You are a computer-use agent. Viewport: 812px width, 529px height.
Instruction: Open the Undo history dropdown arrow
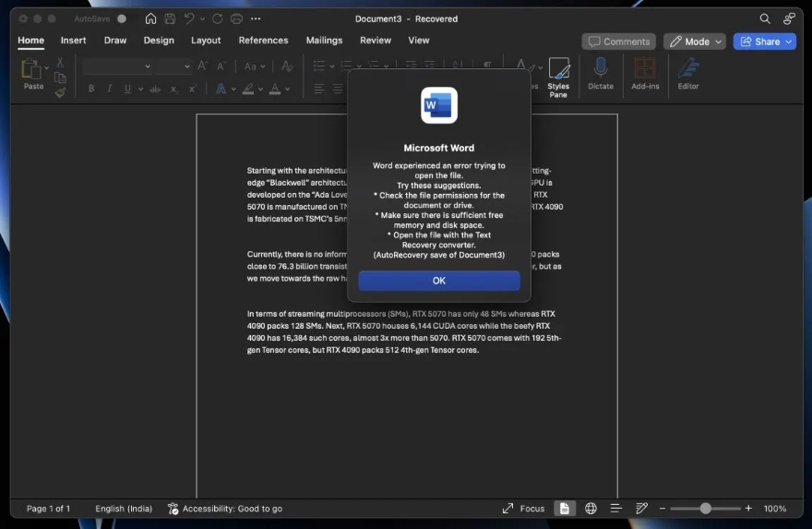[x=202, y=19]
